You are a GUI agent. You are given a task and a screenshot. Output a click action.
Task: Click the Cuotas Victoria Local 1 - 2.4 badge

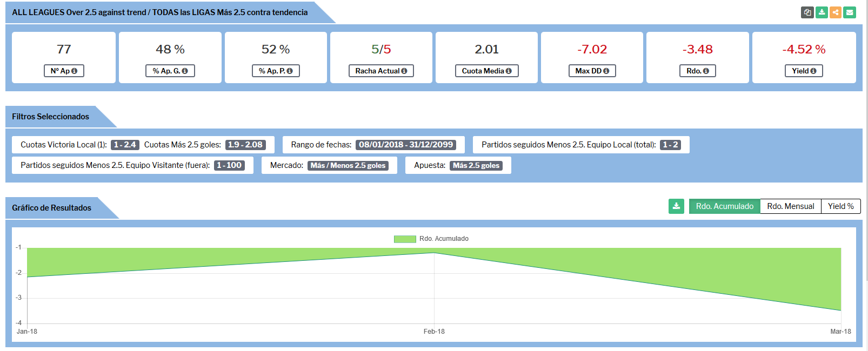click(125, 145)
